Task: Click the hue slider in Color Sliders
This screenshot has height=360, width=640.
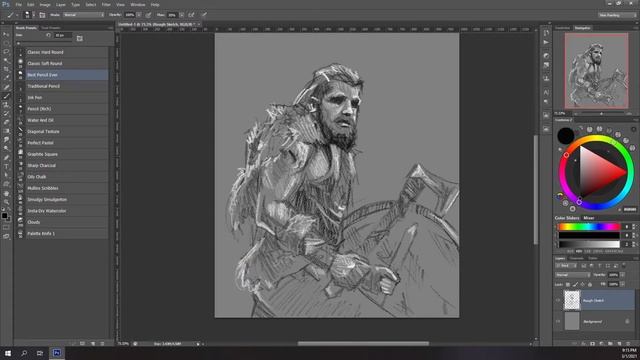Action: (589, 227)
